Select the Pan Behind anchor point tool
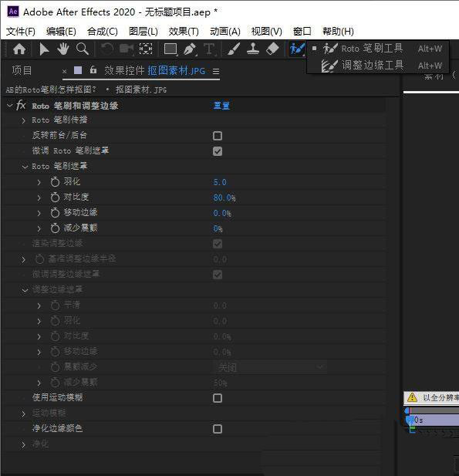 pos(145,49)
